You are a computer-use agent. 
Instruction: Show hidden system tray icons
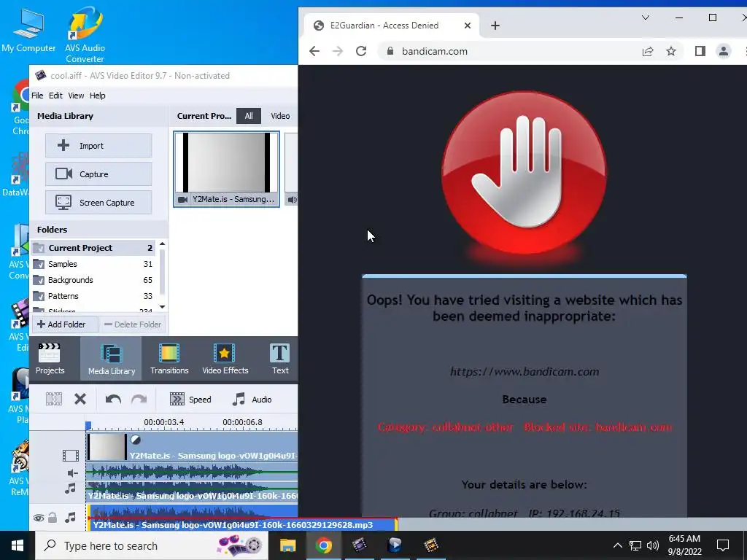tap(617, 545)
